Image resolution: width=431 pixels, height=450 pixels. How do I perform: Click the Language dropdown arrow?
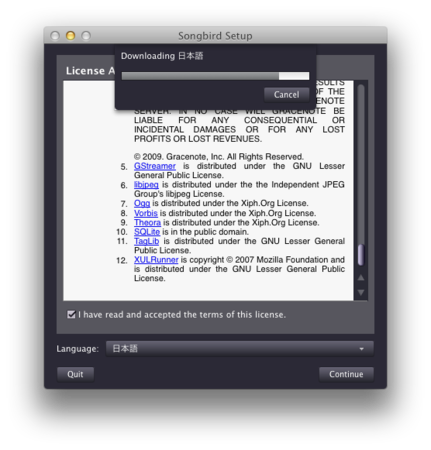coord(362,349)
